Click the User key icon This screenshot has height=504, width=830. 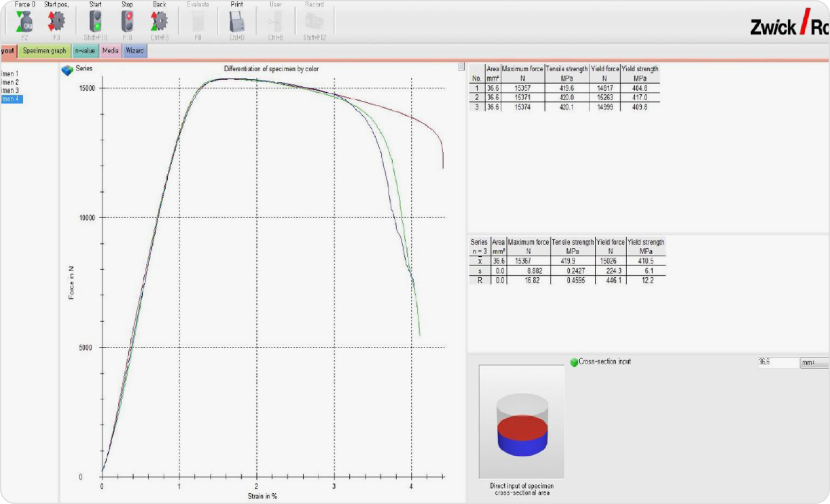pos(275,22)
